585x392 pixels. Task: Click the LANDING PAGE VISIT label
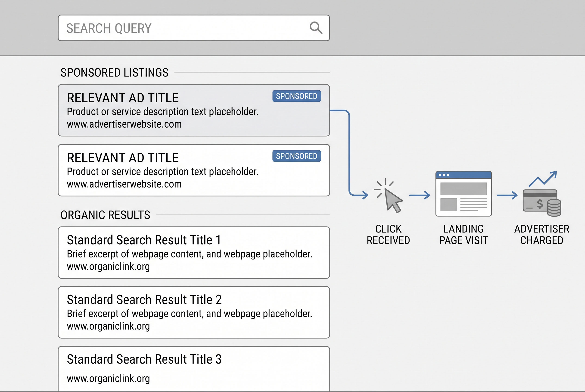pos(463,235)
